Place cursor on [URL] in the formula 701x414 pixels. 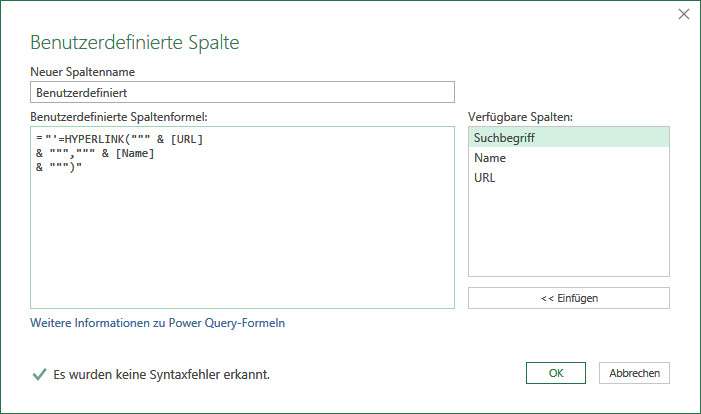187,139
